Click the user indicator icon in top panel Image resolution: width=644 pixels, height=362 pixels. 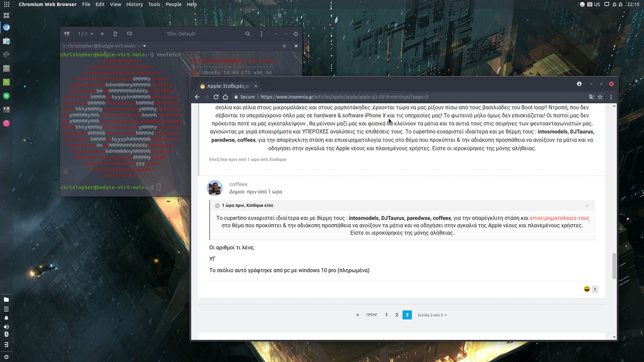[x=582, y=4]
